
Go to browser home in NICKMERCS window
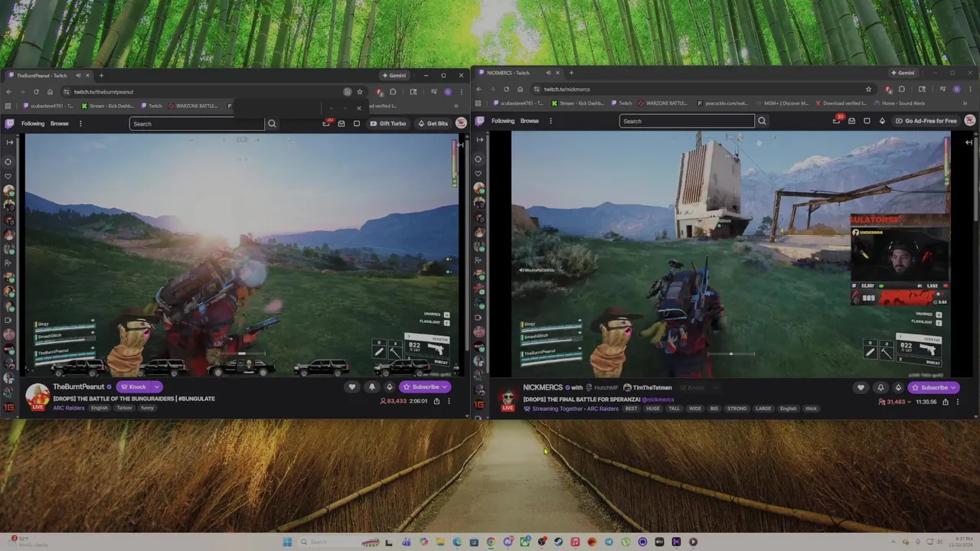tap(520, 89)
